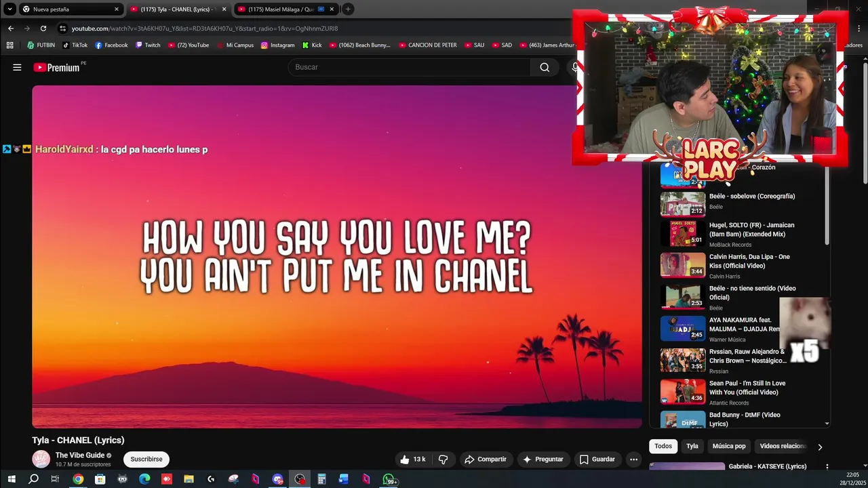Select the Videos relacionados filter chip
The width and height of the screenshot is (868, 488).
(x=783, y=446)
